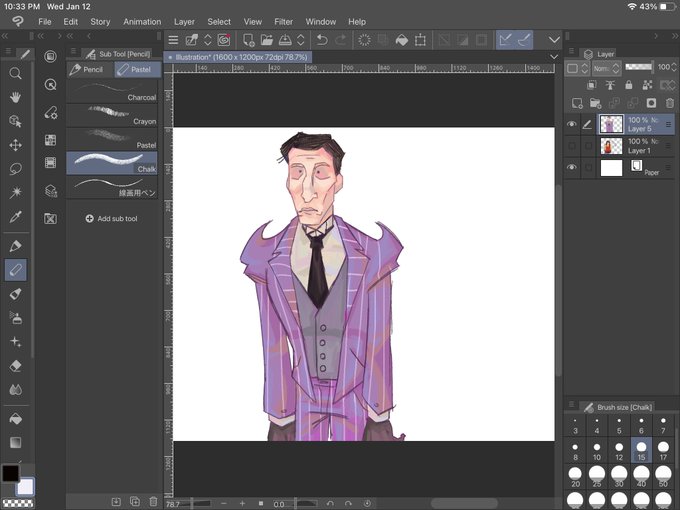
Task: Select brush size 8 preset
Action: (x=575, y=451)
